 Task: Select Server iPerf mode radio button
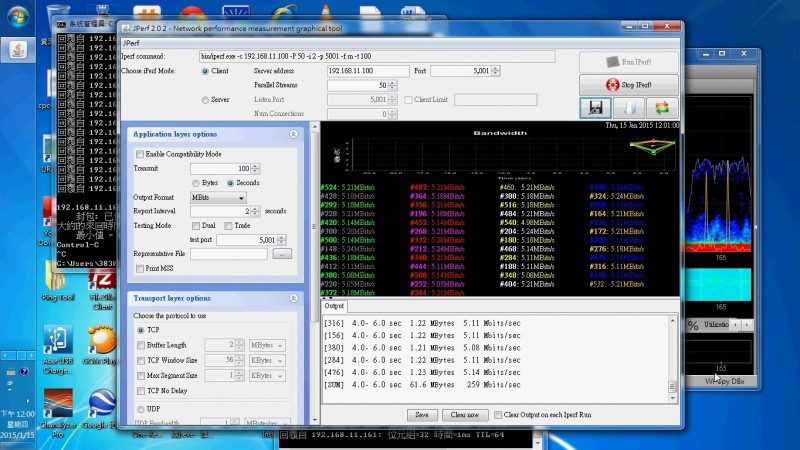point(206,100)
